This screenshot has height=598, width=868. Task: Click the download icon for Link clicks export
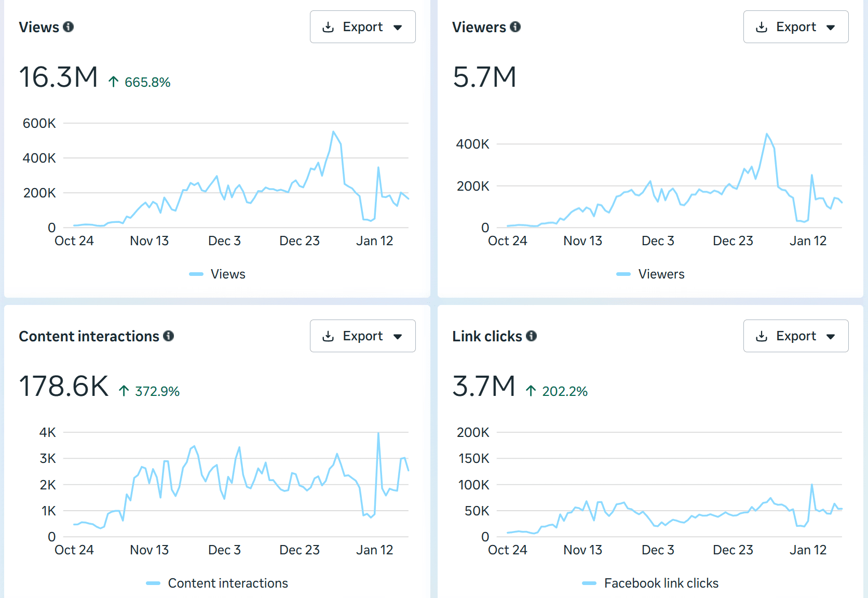pos(762,336)
